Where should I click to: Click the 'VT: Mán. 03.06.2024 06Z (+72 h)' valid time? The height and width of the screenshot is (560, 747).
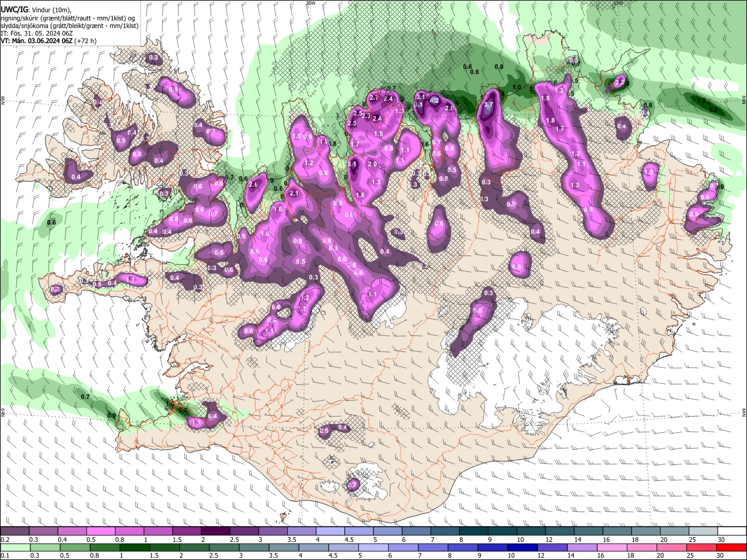point(49,41)
